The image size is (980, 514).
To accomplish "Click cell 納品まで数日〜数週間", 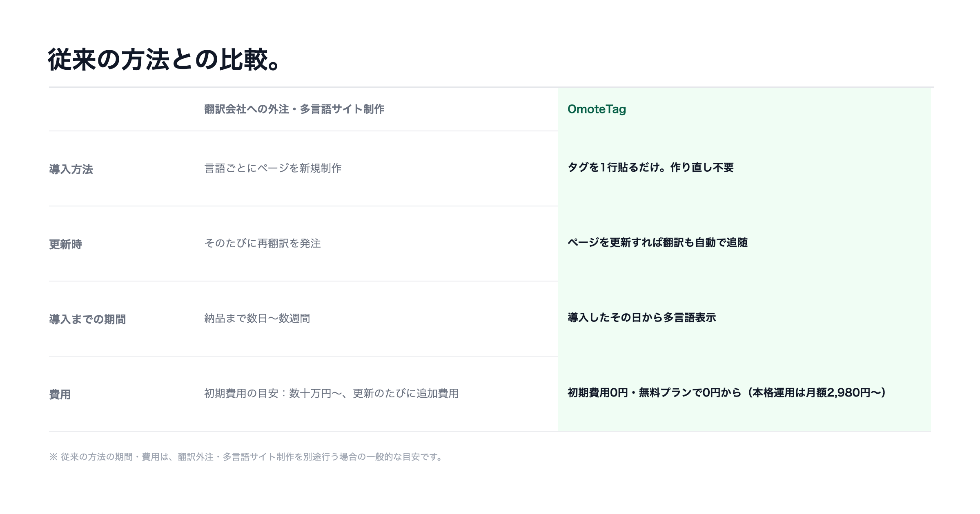I will 257,318.
